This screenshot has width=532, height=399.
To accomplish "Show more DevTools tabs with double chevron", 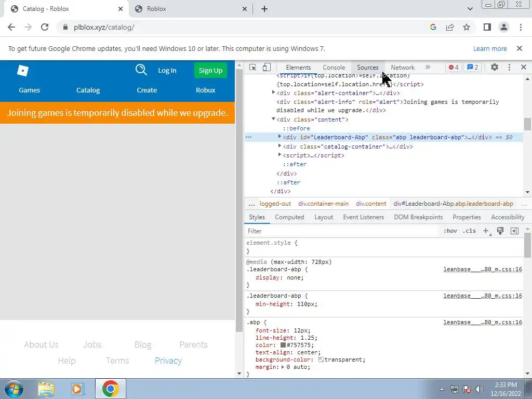I will 428,67.
